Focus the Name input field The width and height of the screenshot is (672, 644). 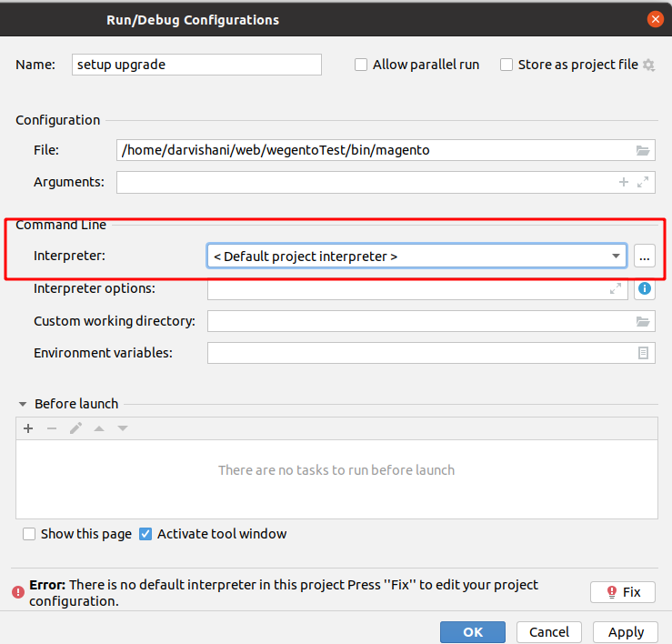coord(196,65)
